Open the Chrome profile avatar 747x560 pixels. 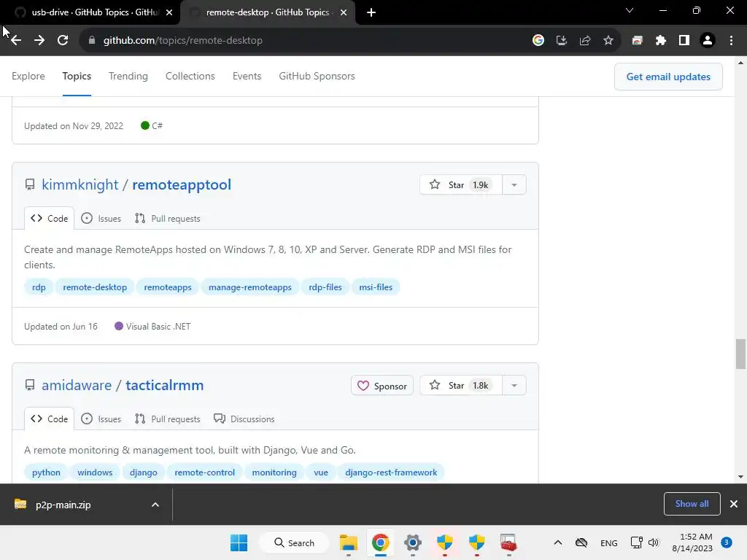[x=708, y=41]
